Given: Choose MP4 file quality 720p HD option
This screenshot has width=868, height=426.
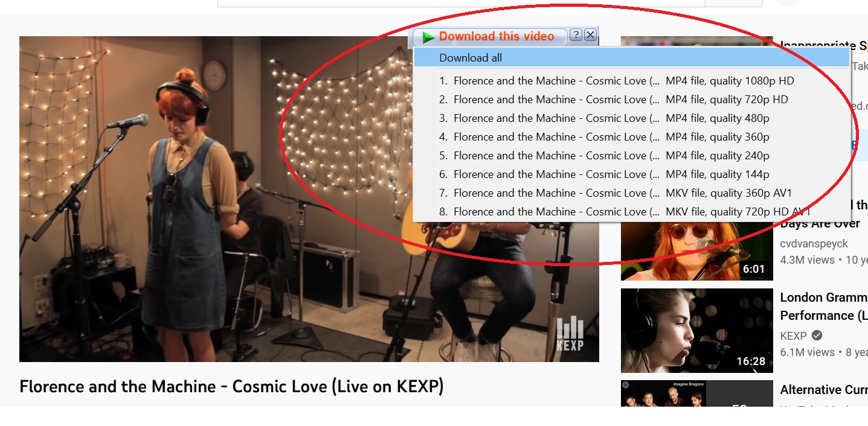Looking at the screenshot, I should point(632,100).
